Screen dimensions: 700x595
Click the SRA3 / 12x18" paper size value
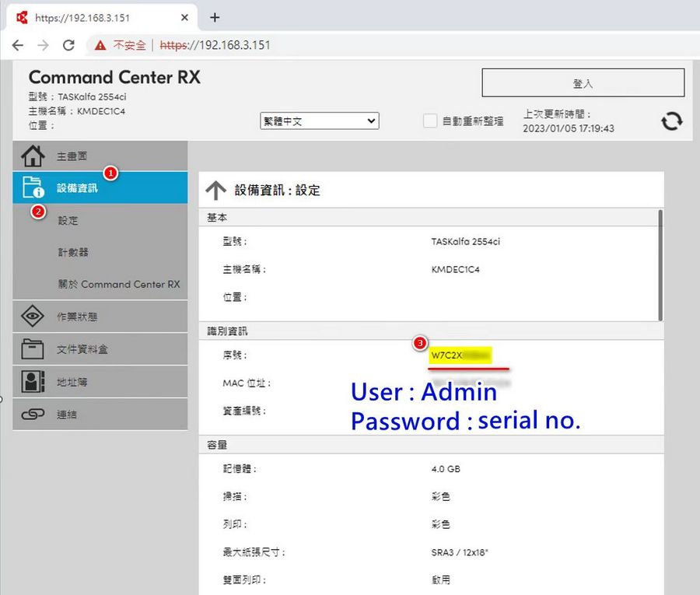coord(460,552)
